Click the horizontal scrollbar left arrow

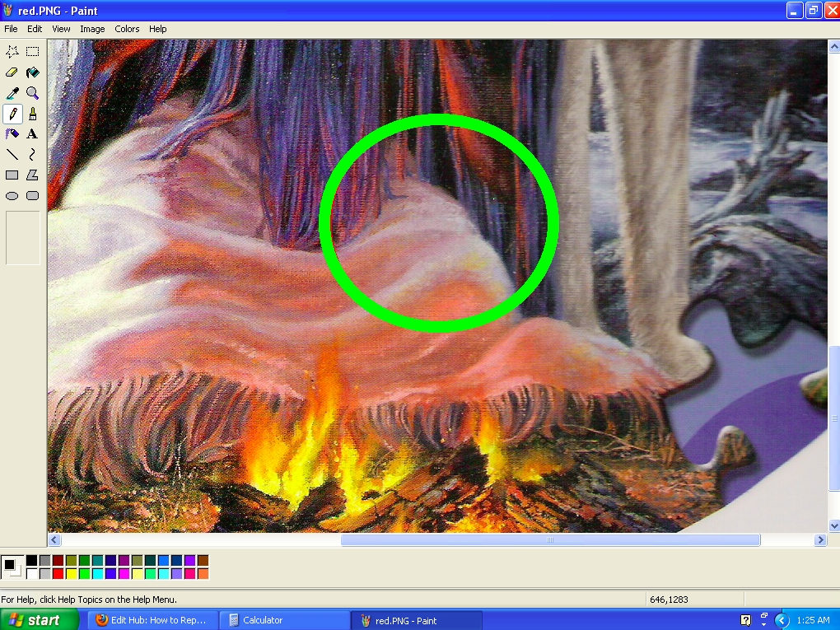(x=54, y=540)
